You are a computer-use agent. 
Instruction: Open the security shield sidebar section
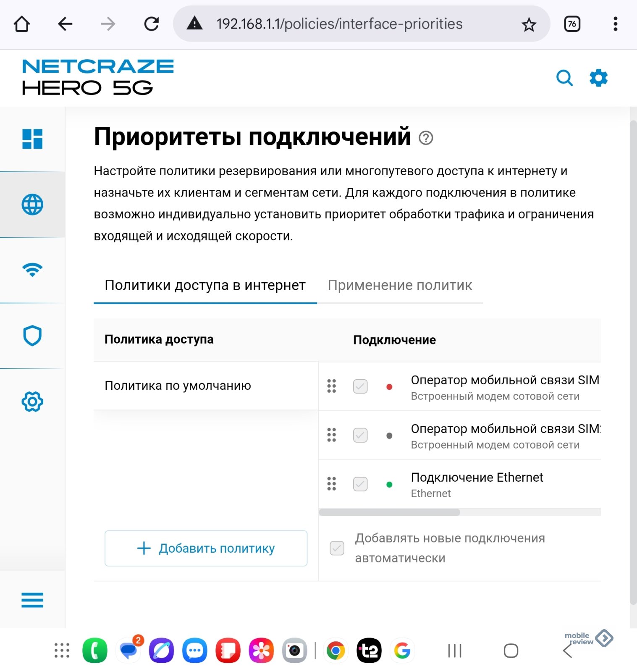coord(32,336)
